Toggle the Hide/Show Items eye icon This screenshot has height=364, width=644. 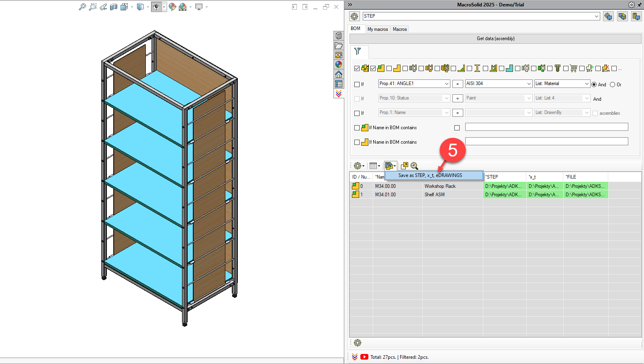[156, 7]
